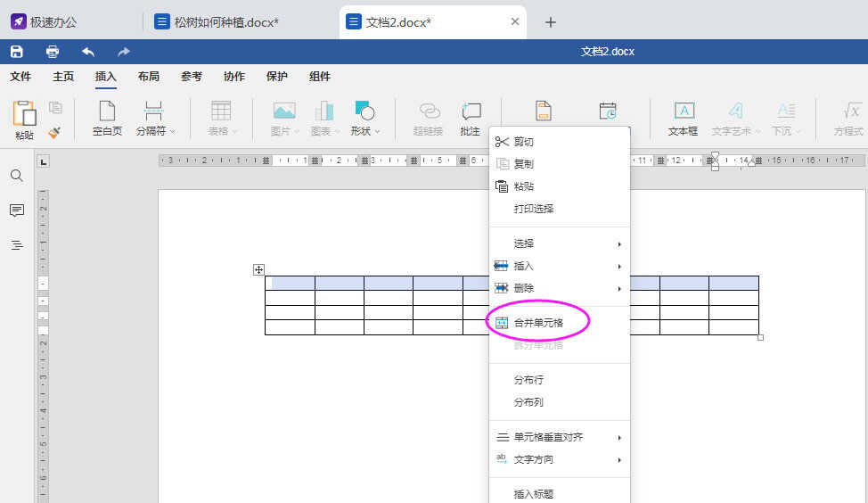Click the image (图片) icon
The width and height of the screenshot is (868, 503).
pyautogui.click(x=284, y=111)
